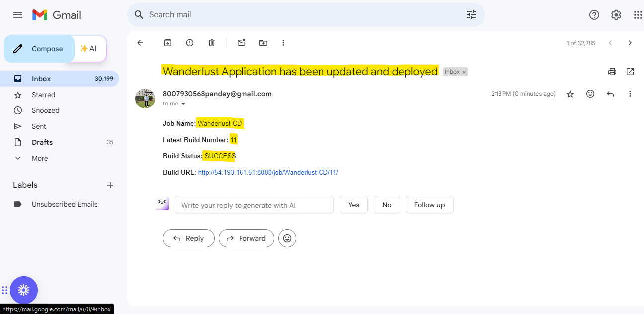
Task: Click the Follow up suggested reply
Action: point(430,205)
